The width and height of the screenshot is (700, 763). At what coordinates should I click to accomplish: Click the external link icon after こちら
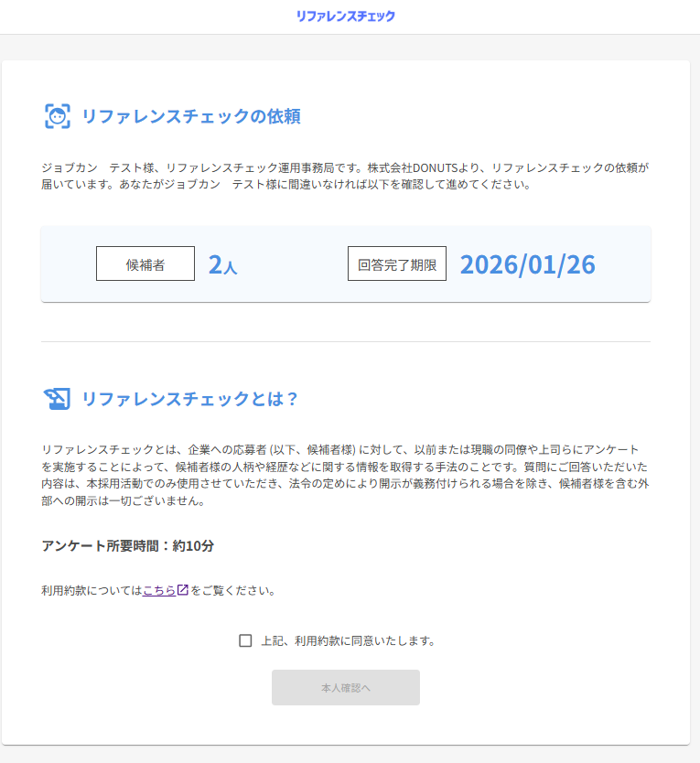pyautogui.click(x=183, y=590)
